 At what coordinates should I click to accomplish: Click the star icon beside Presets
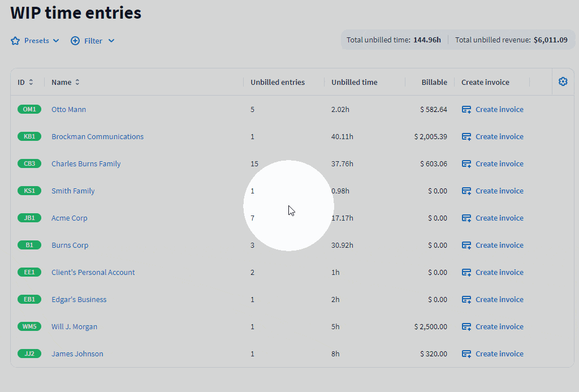click(x=15, y=41)
